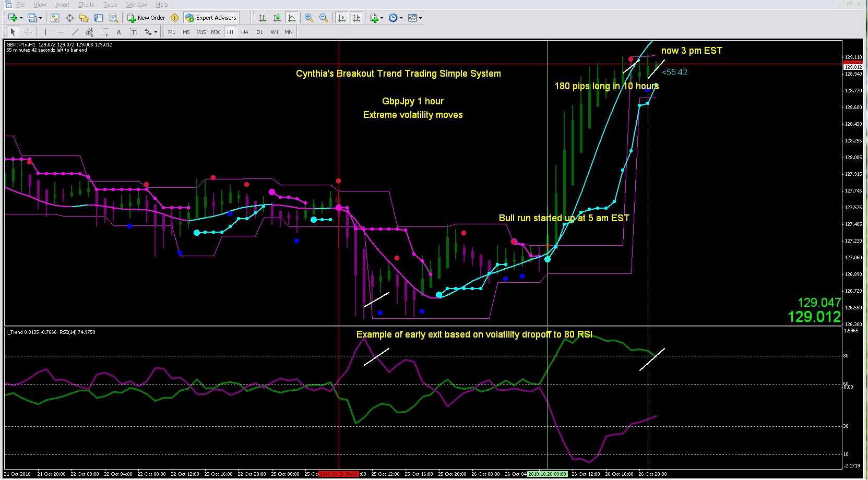Expand the New Chart dropdown arrow

pos(21,18)
